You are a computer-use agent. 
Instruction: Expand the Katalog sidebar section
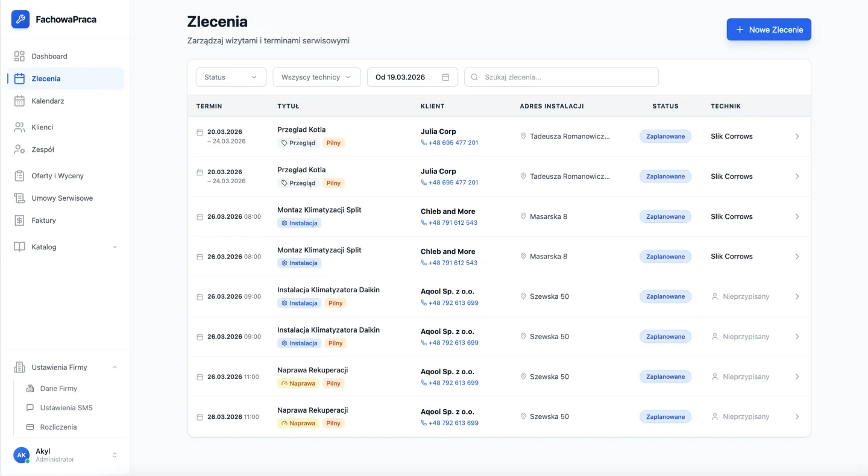[x=115, y=247]
